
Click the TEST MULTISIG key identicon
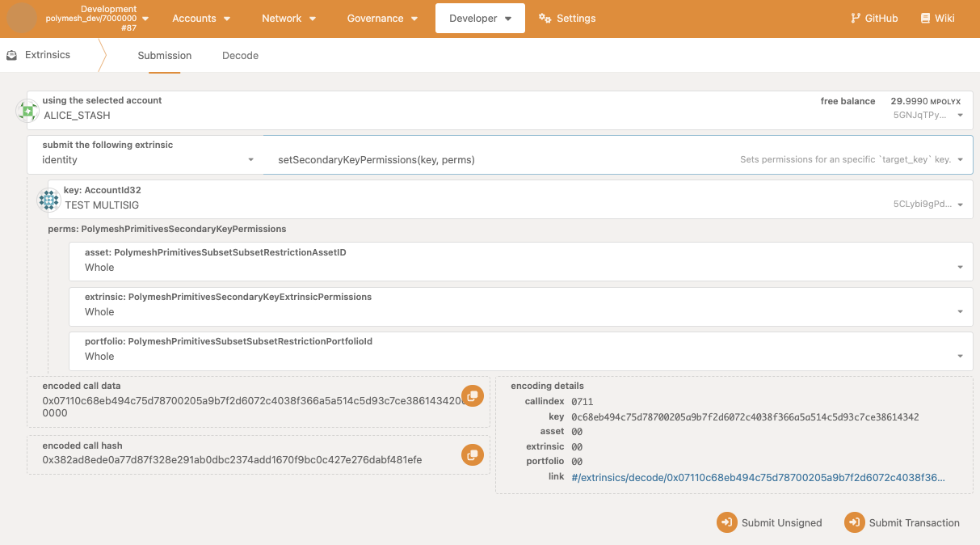coord(49,200)
